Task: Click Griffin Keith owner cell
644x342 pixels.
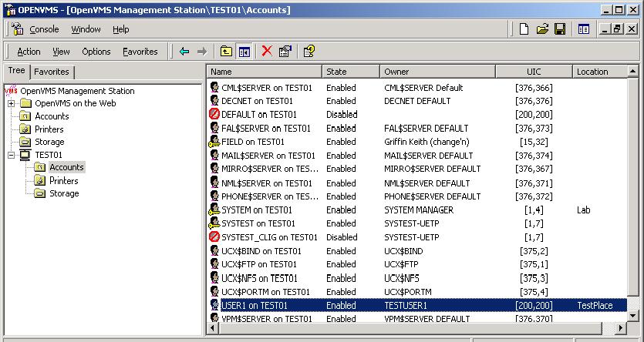Action: coord(427,142)
